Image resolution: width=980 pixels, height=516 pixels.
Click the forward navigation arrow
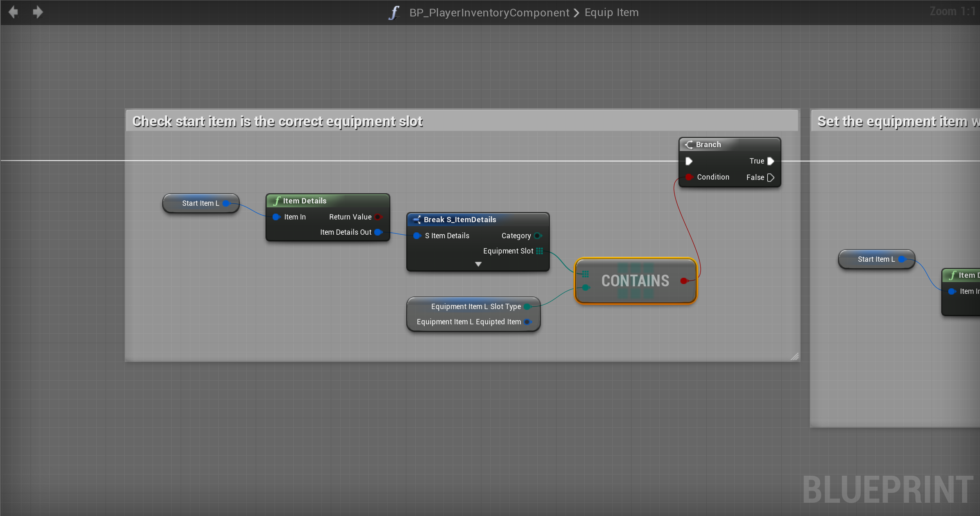[38, 12]
